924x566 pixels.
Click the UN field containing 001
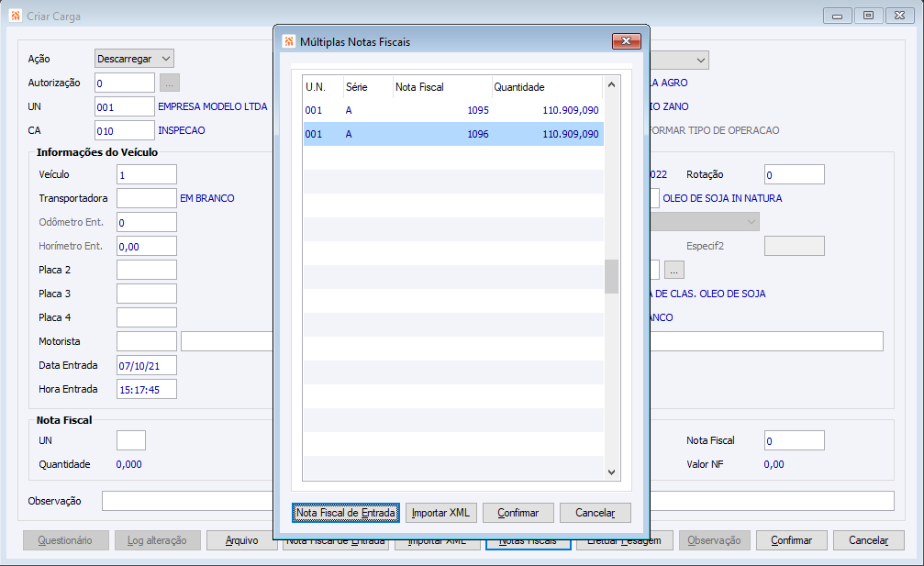125,107
